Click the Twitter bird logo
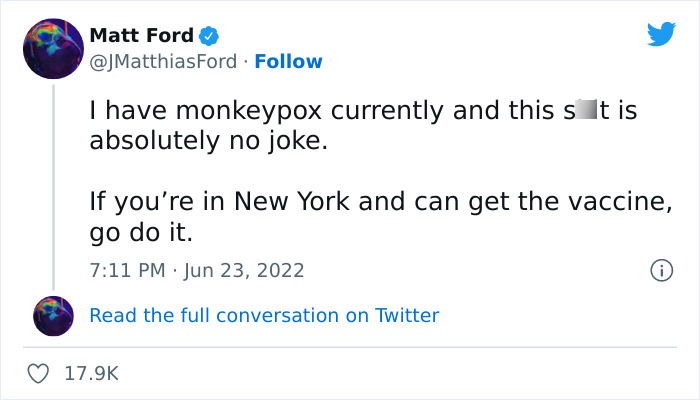Image resolution: width=700 pixels, height=400 pixels. 661,35
